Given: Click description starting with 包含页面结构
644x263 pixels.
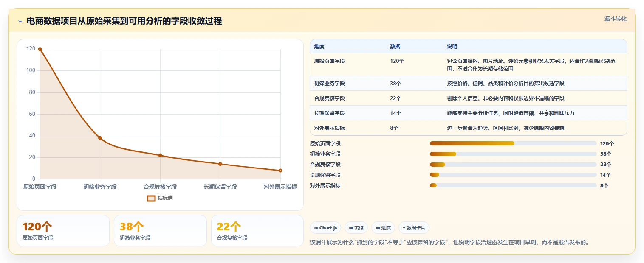Looking at the screenshot, I should [531, 65].
